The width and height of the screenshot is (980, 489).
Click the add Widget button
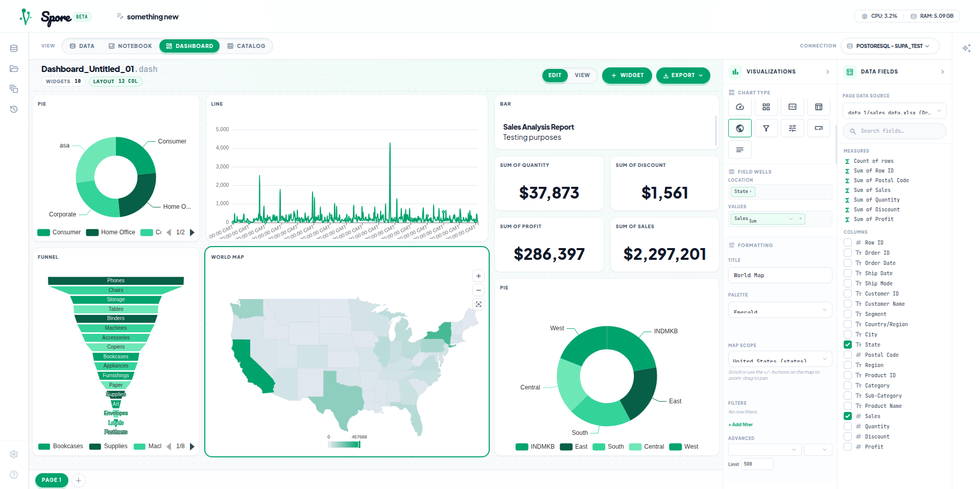point(627,75)
